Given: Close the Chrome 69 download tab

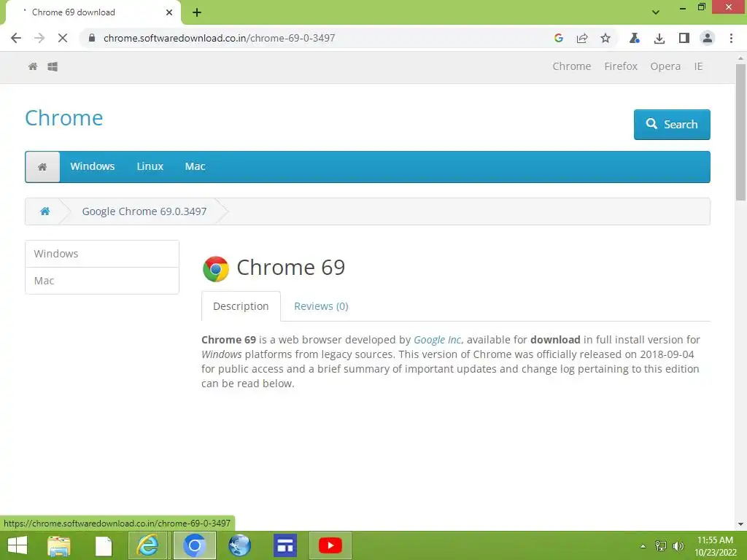Looking at the screenshot, I should coord(169,12).
